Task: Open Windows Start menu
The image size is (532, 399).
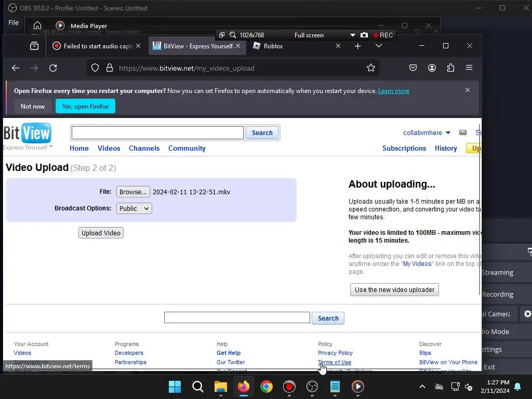Action: pos(175,387)
